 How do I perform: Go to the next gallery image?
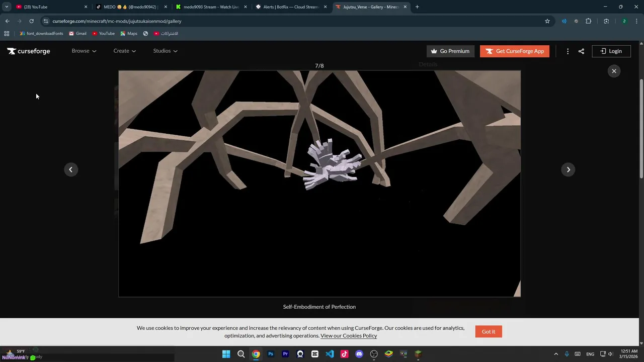pyautogui.click(x=568, y=169)
